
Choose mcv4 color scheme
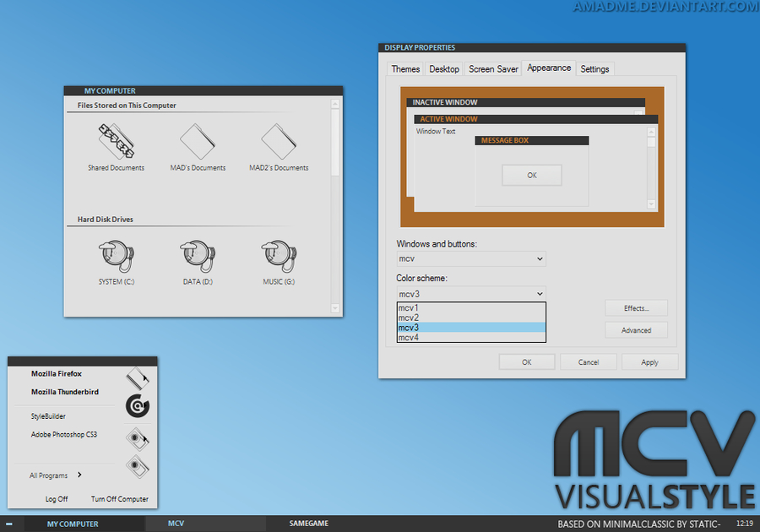(x=471, y=337)
